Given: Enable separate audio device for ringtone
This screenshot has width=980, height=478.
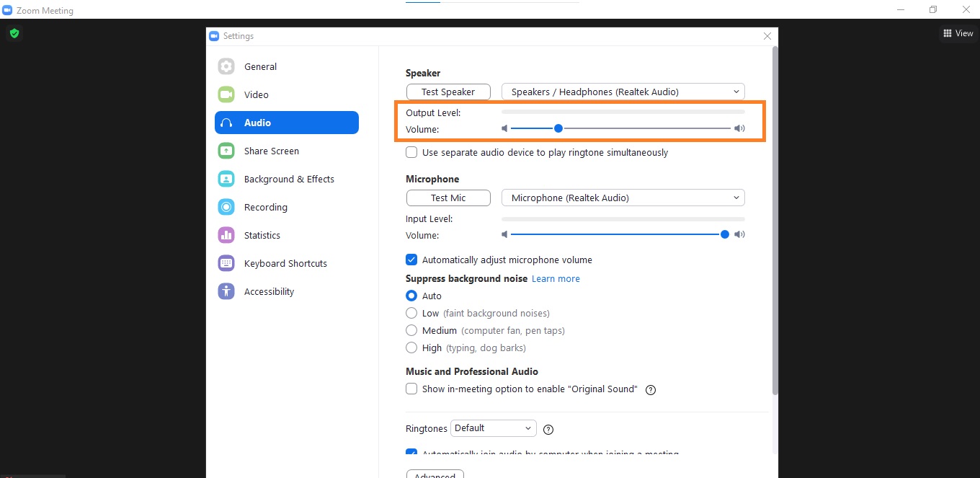Looking at the screenshot, I should 411,152.
